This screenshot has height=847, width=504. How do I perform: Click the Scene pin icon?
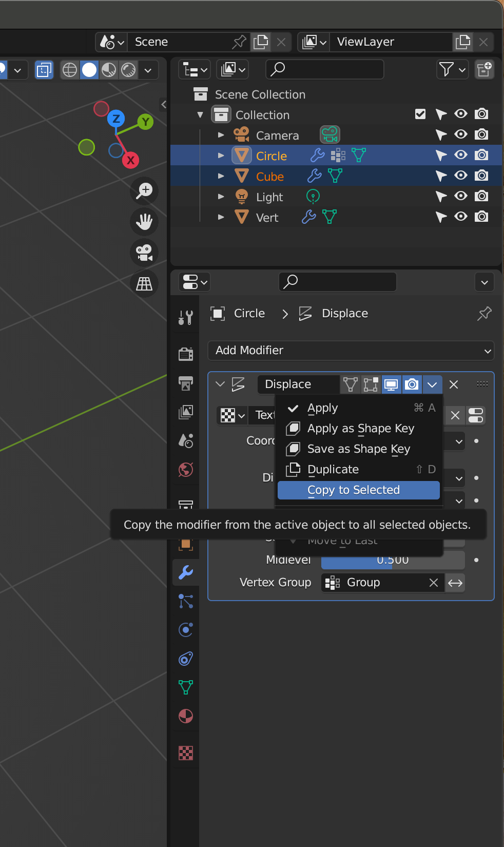point(239,42)
